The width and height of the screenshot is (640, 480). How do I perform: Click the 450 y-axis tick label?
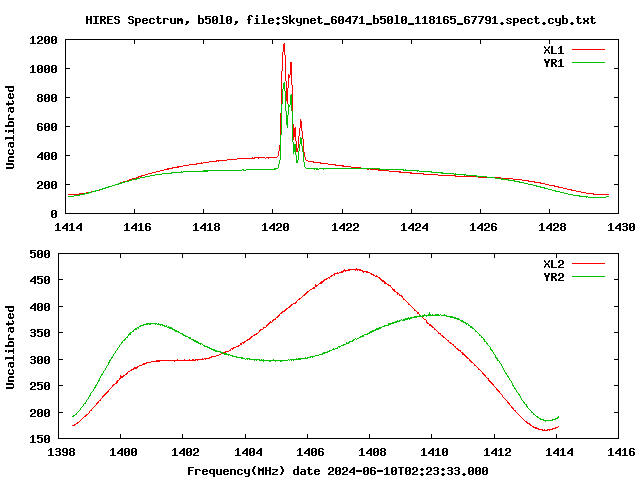click(40, 280)
